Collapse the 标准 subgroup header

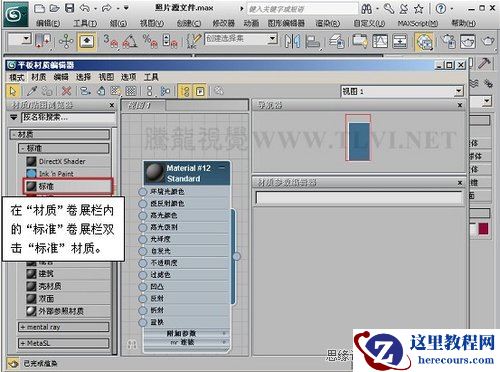pos(64,148)
